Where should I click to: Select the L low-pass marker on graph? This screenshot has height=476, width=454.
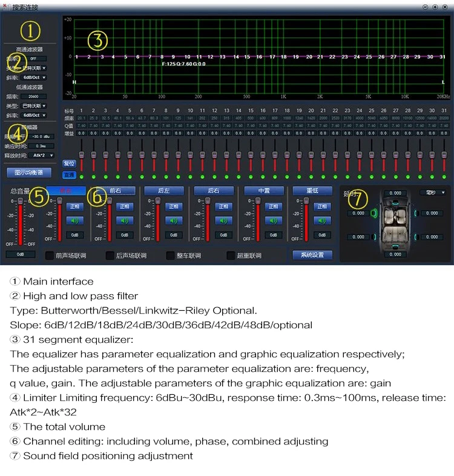[x=443, y=82]
